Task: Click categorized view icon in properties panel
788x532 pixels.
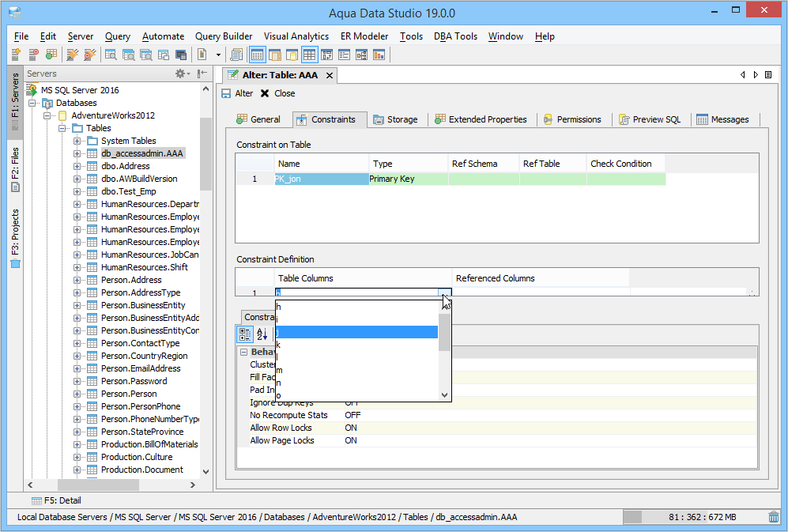Action: (245, 334)
